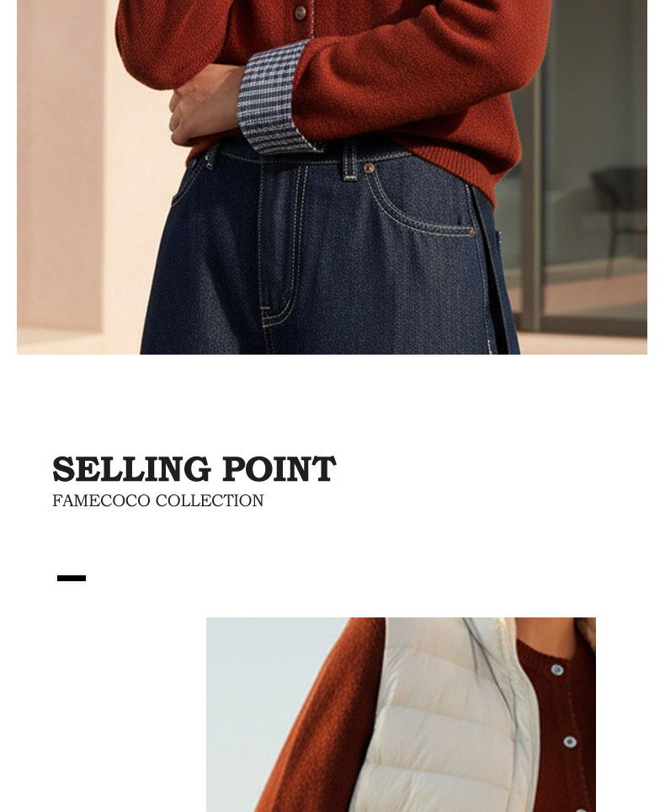Open the white puffer vest photo
This screenshot has height=812, width=665.
pos(401,714)
